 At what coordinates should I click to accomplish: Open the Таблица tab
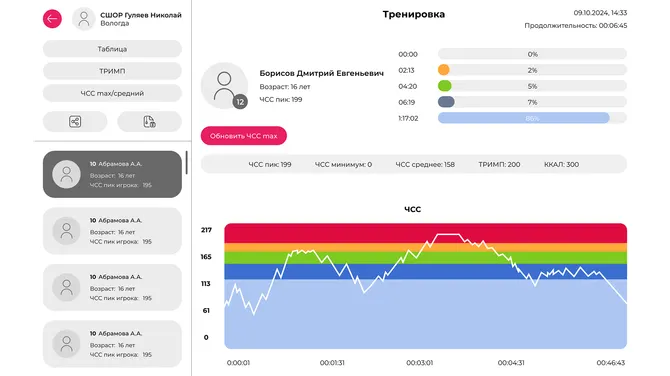click(112, 49)
